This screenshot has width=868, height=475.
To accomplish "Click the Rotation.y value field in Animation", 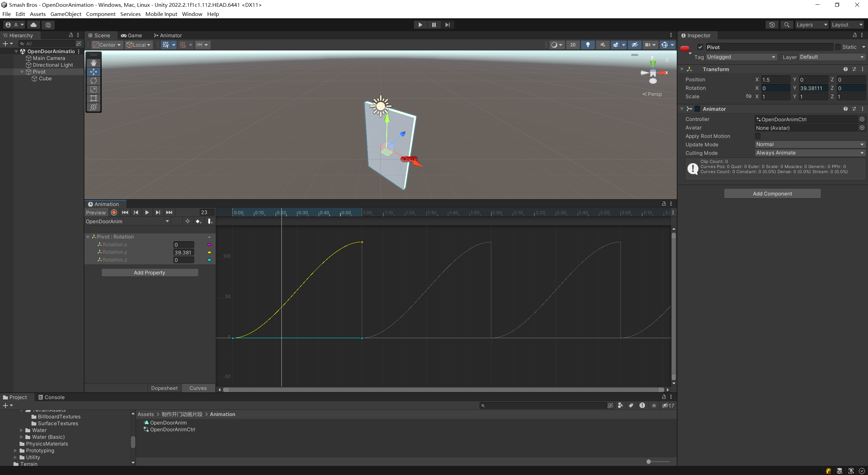I will pos(183,252).
